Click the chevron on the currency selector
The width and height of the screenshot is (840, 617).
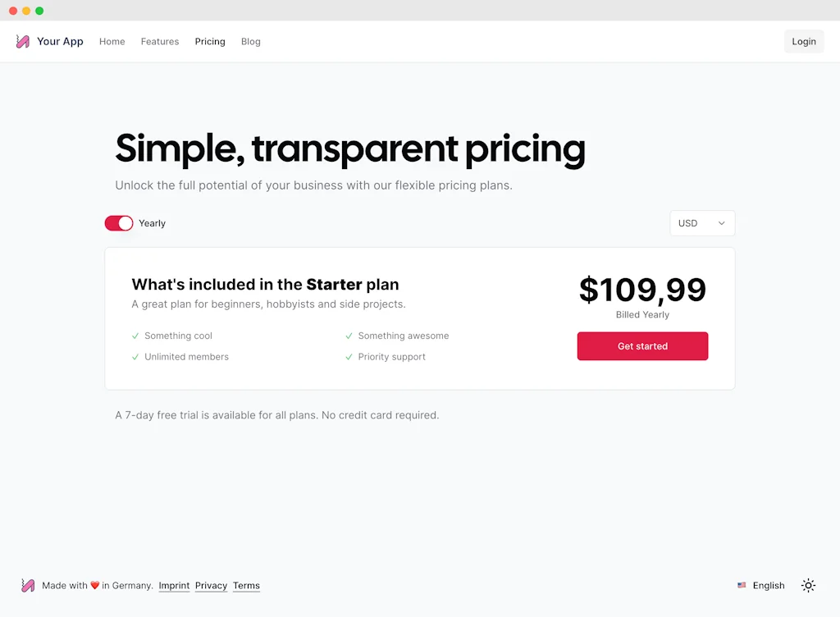coord(721,222)
